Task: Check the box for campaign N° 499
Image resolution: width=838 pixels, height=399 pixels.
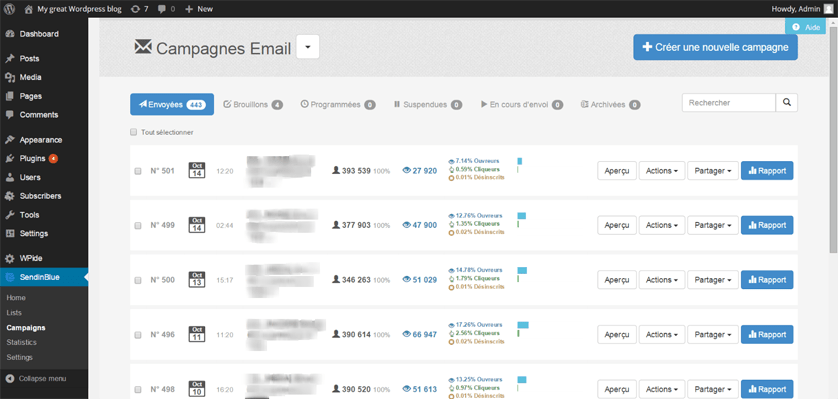Action: pos(138,225)
